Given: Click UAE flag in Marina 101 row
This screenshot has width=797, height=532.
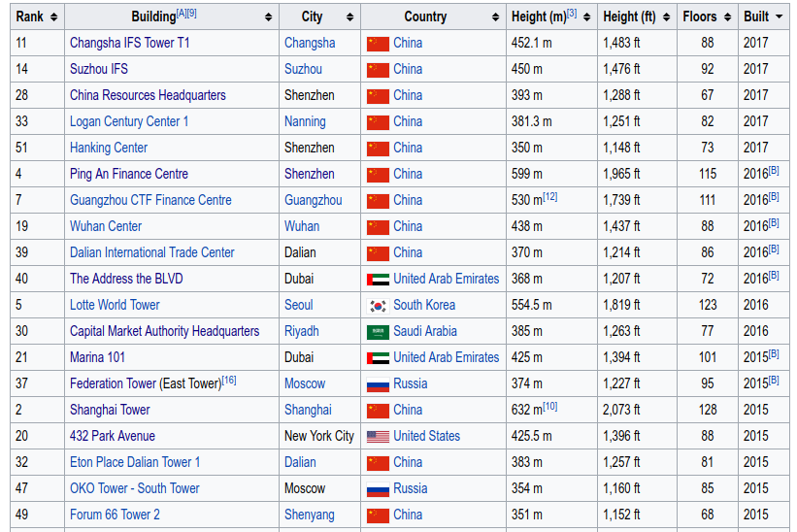Looking at the screenshot, I should pyautogui.click(x=378, y=357).
